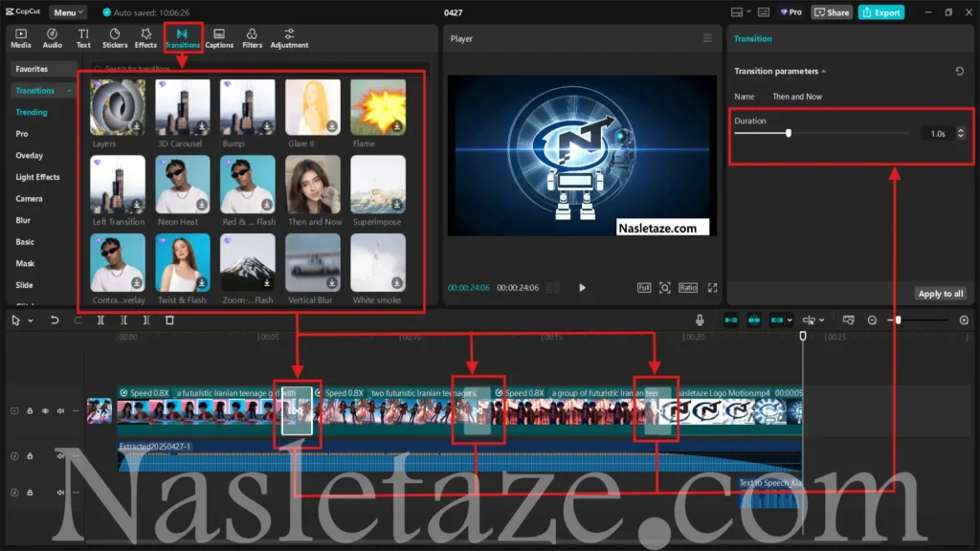Expand the select tool mode dropdown arrow

pos(30,320)
